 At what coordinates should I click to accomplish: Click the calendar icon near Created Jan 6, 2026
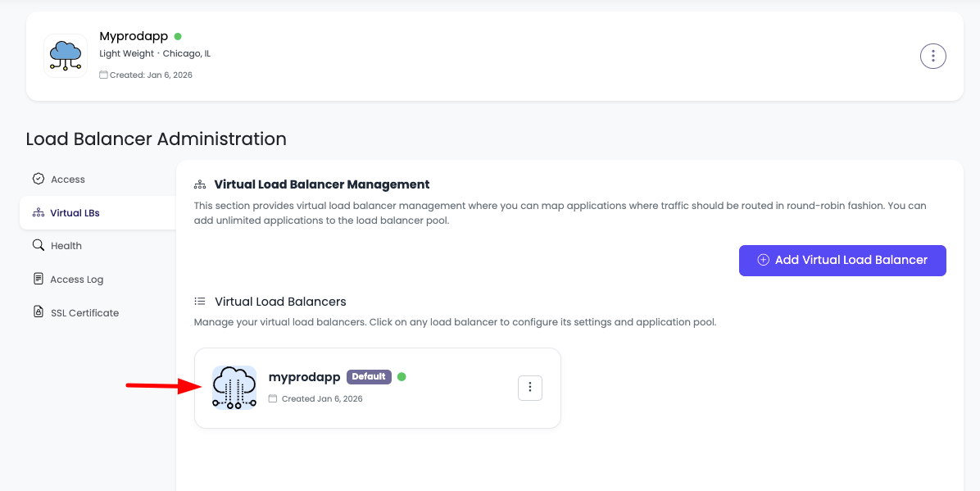point(272,398)
